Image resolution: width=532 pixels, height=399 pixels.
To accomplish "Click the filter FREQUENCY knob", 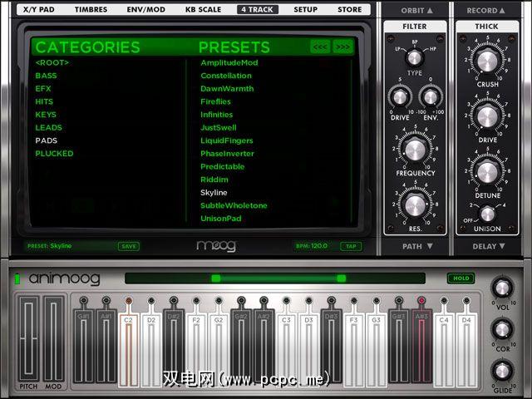I will tap(415, 150).
